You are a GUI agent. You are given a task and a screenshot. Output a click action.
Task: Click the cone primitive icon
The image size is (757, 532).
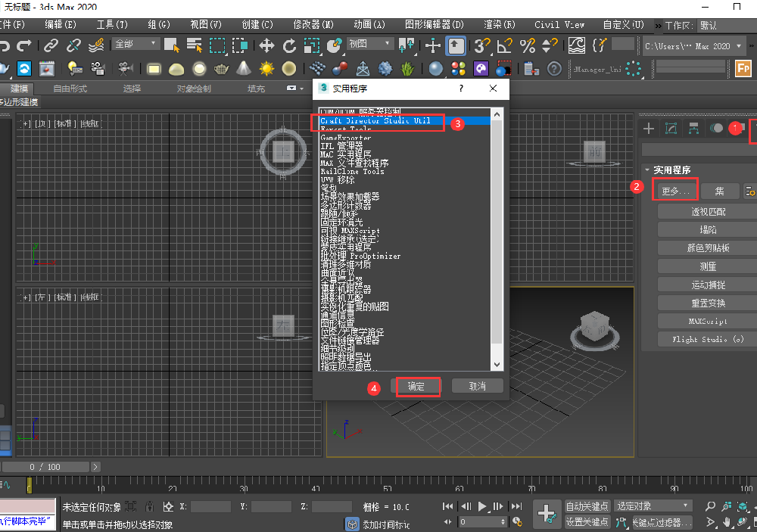coord(244,69)
